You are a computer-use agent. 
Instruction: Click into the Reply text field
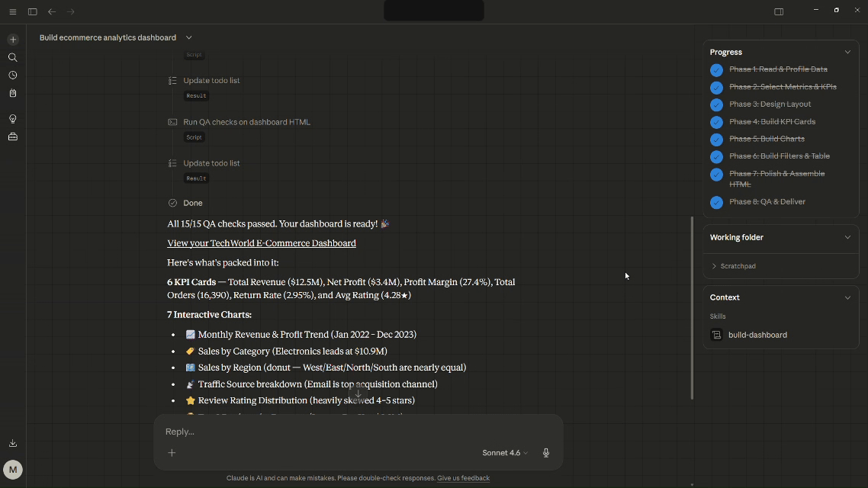(320, 432)
